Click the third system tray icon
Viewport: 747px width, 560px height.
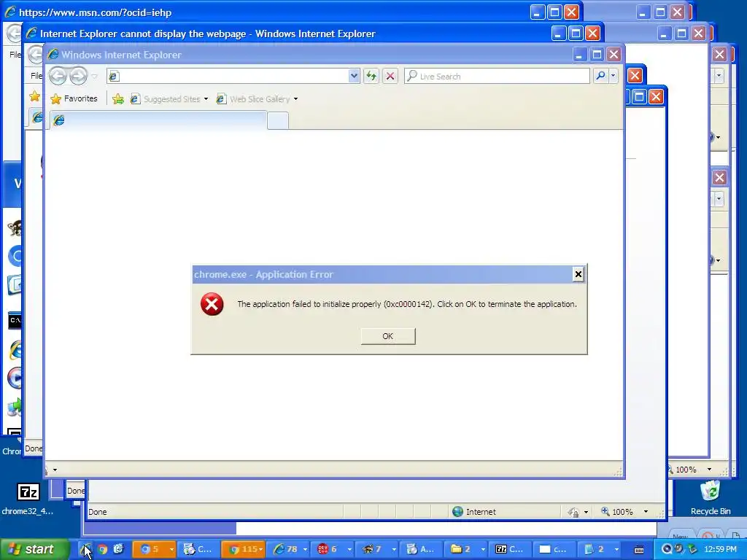pos(692,549)
